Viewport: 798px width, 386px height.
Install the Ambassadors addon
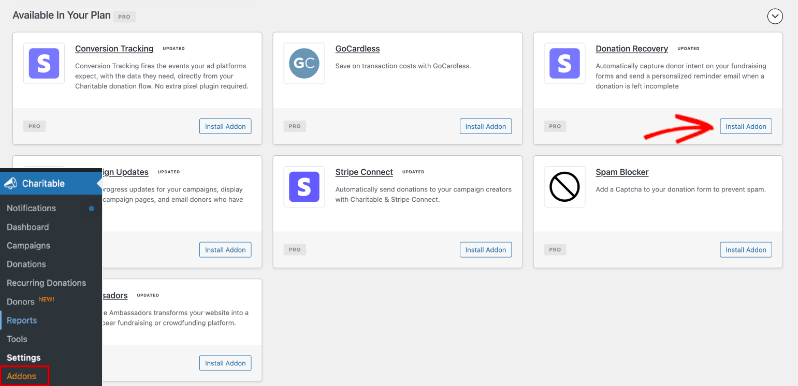(x=225, y=363)
